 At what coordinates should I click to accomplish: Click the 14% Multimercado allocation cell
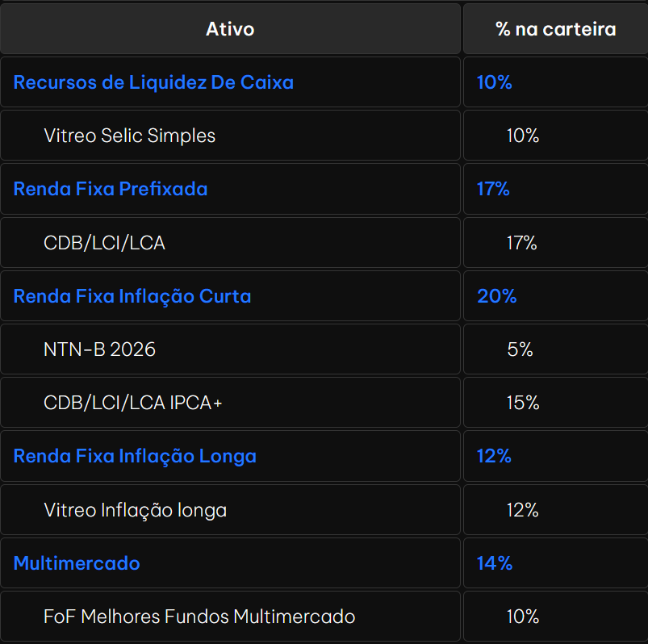(555, 563)
